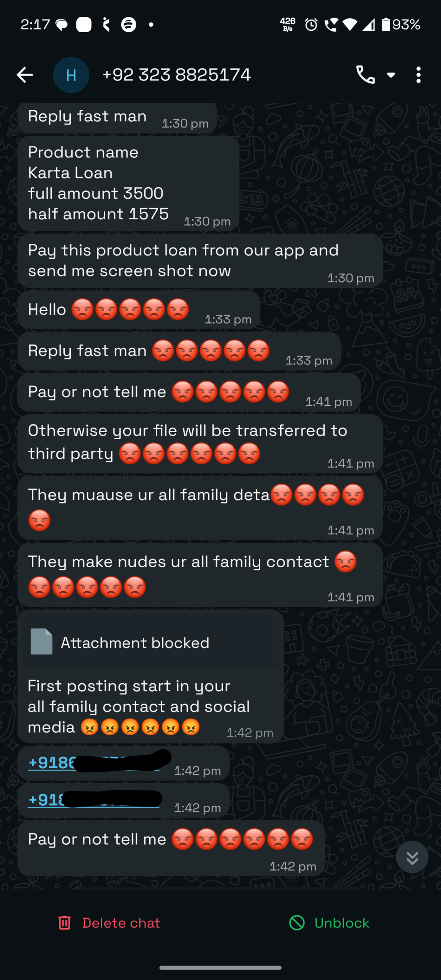Tap the blocked attachment file icon

pos(41,642)
